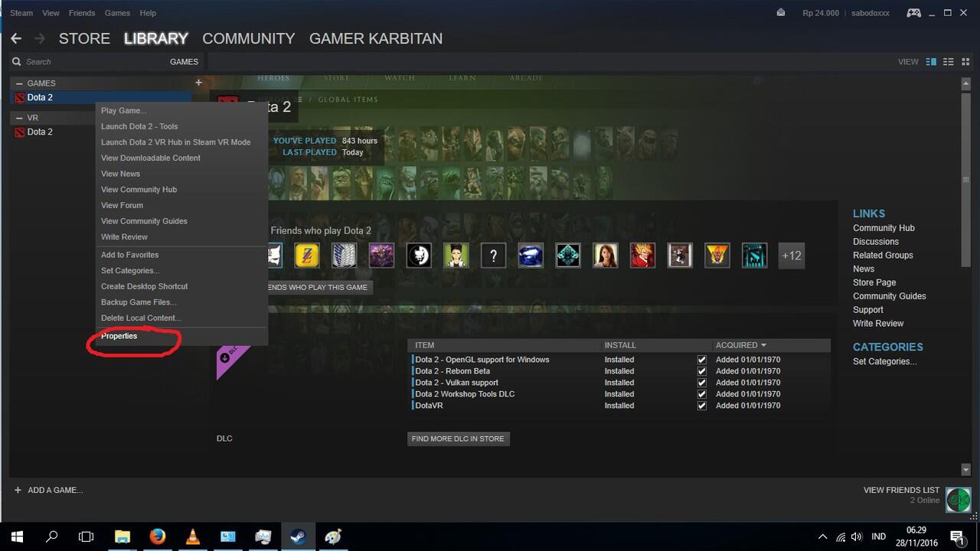Open the Action Center notification icon
The image size is (980, 551).
coord(957,536)
